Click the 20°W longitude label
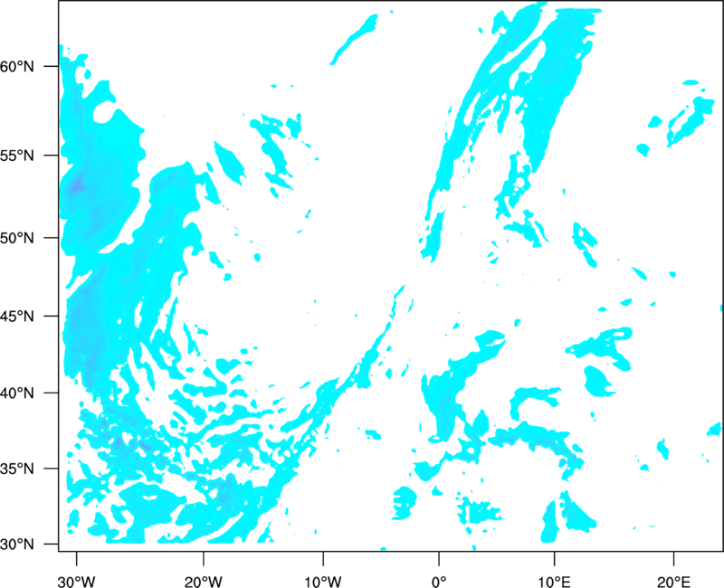This screenshot has width=724, height=588. point(203,582)
